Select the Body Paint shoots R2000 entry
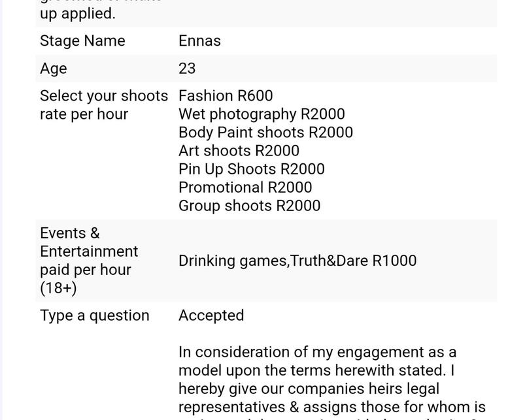Screen dimensions: 523x420 point(265,133)
